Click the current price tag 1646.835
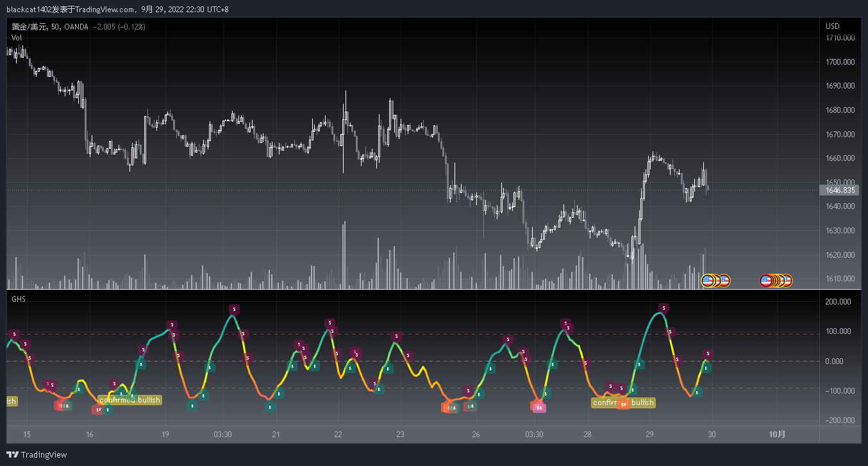The height and width of the screenshot is (466, 868). (840, 190)
